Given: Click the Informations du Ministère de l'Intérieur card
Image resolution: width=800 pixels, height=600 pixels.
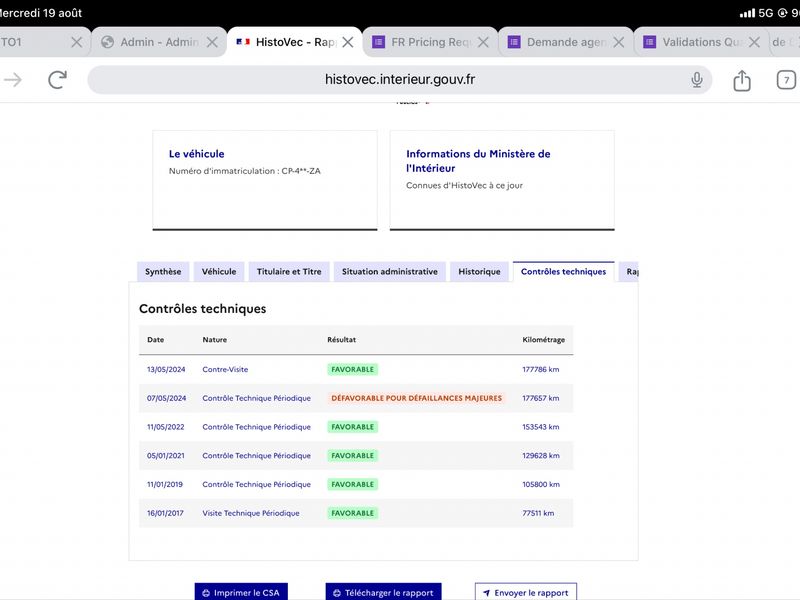Looking at the screenshot, I should (x=502, y=180).
